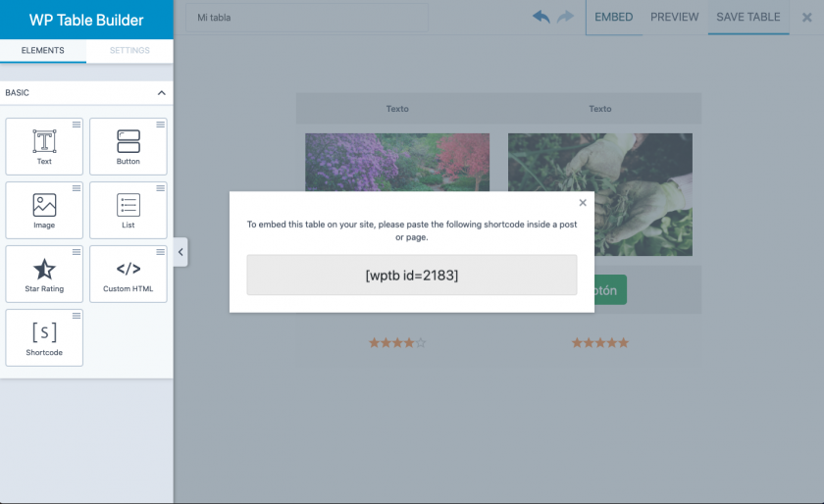Screen dimensions: 824x504
Task: Click the redo arrow icon
Action: pos(566,17)
